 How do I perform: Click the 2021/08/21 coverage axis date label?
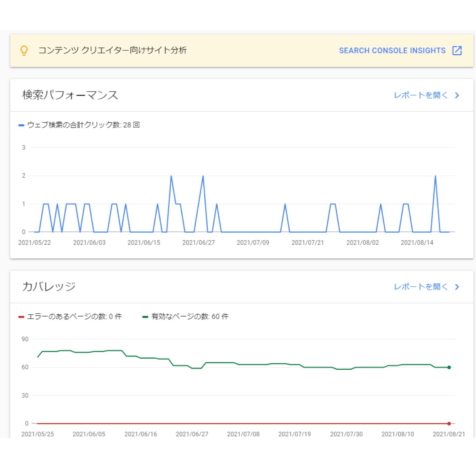tap(449, 434)
